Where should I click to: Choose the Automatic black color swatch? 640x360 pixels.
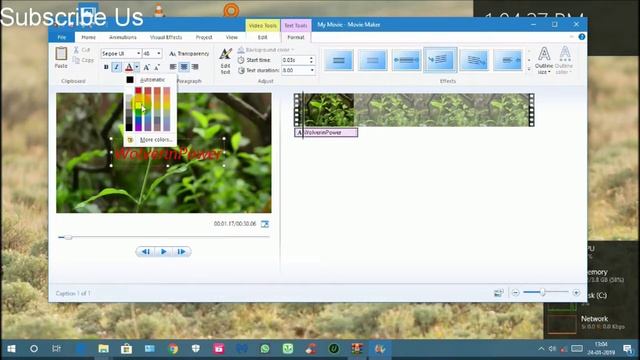(x=130, y=80)
